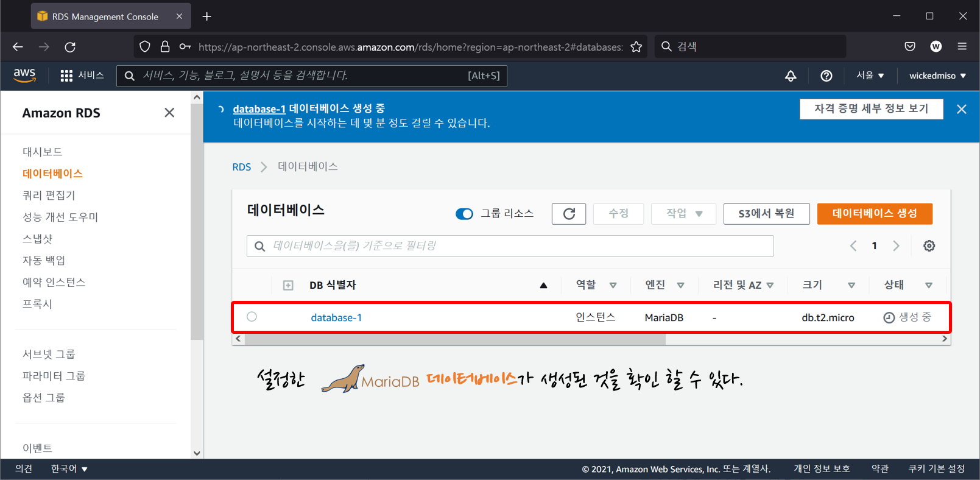980x480 pixels.
Task: Open 스냅샷 in the sidebar
Action: (37, 239)
